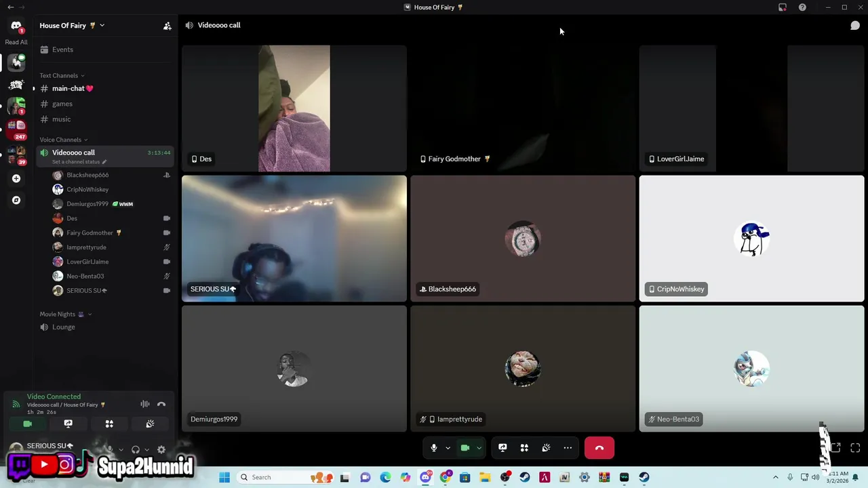Open soundboard icon in Video Connected panel
This screenshot has height=488, width=868.
click(150, 424)
